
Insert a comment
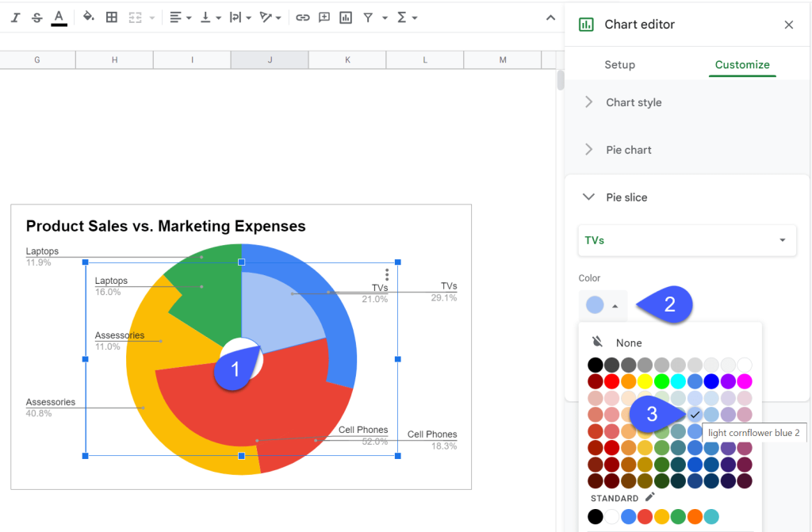click(x=324, y=17)
